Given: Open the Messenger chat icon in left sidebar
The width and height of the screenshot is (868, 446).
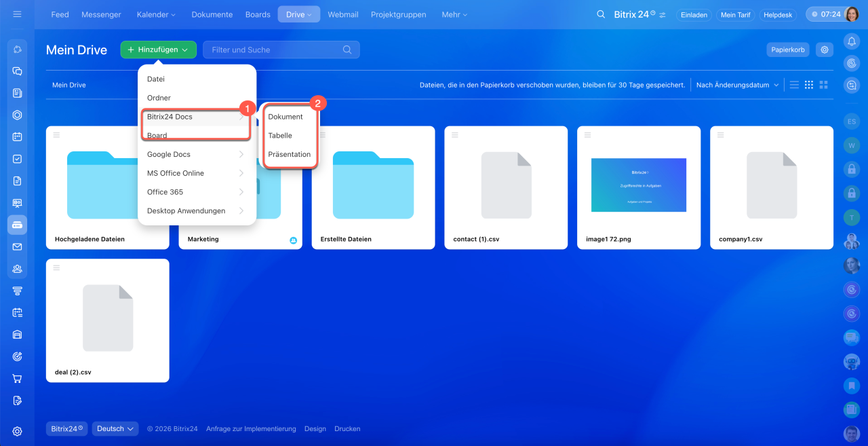Looking at the screenshot, I should coord(17,71).
